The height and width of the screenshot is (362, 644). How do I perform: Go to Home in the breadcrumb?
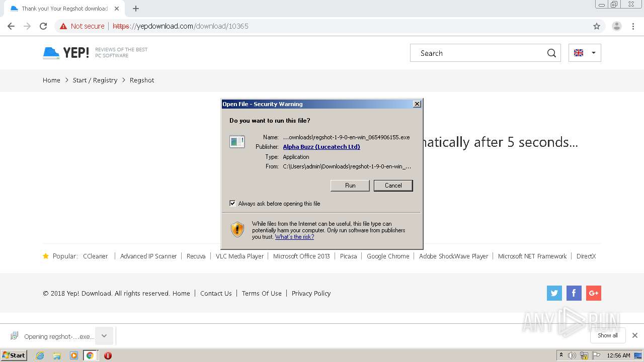coord(51,80)
